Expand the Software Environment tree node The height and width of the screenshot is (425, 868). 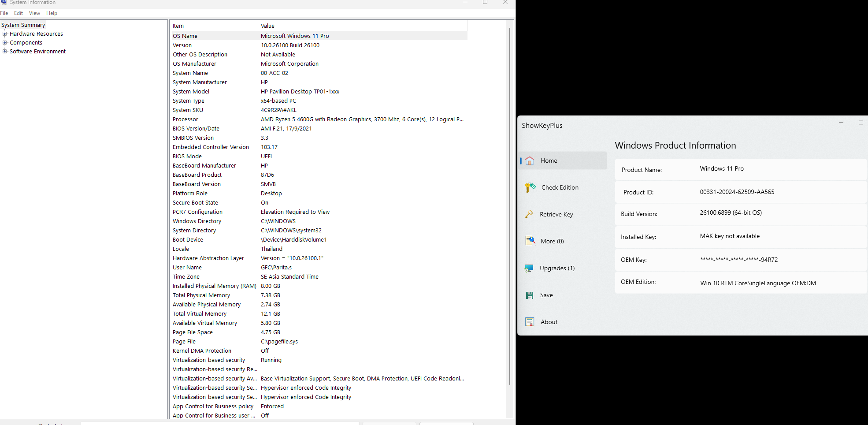[5, 52]
